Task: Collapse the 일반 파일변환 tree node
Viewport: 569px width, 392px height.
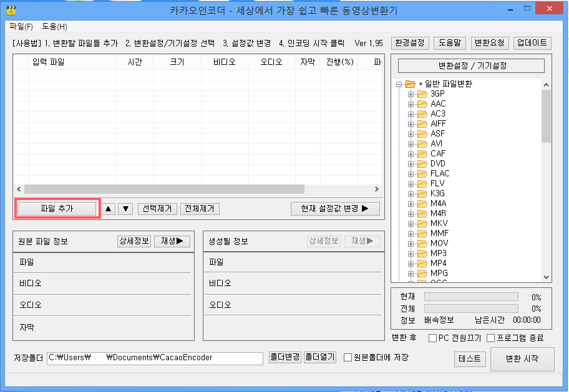Action: click(x=399, y=84)
